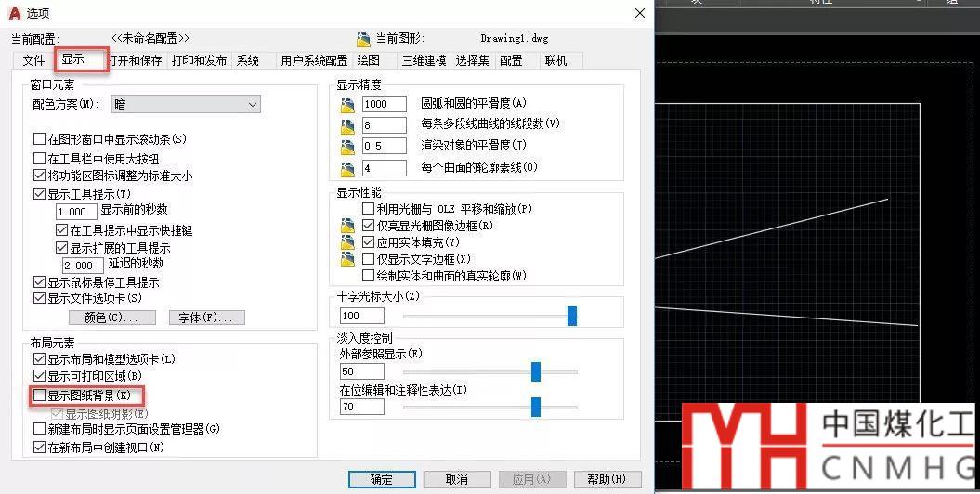Toggle 在图形窗口中显示滚动条 checkbox
The height and width of the screenshot is (494, 980).
point(39,139)
